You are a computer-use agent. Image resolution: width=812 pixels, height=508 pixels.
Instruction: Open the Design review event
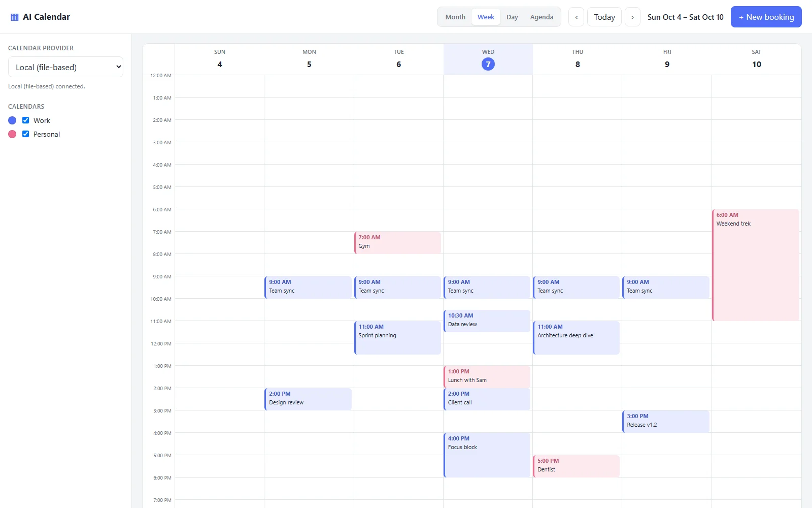(308, 399)
